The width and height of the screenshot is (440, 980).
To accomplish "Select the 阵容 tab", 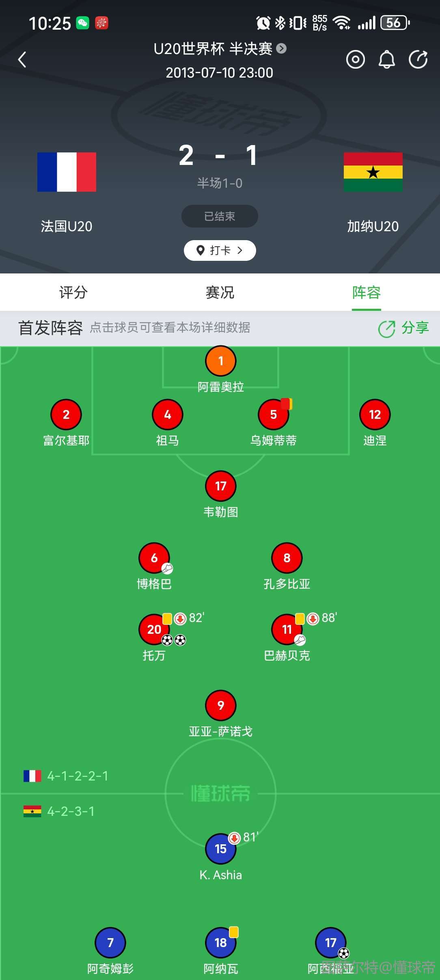I will point(366,292).
